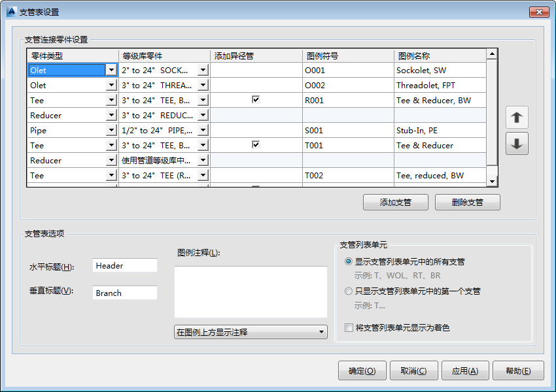556x392 pixels.
Task: Open spec part dropdown for TEE (R... row
Action: tap(203, 175)
